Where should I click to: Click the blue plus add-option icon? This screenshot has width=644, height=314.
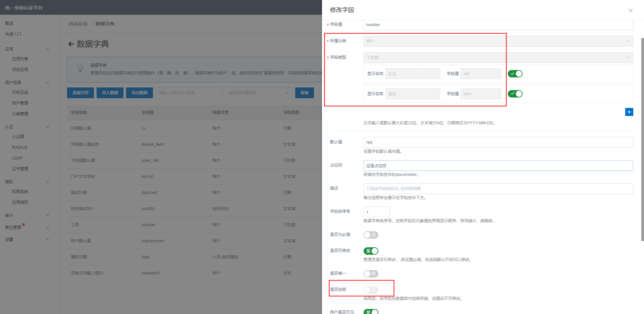click(x=629, y=112)
